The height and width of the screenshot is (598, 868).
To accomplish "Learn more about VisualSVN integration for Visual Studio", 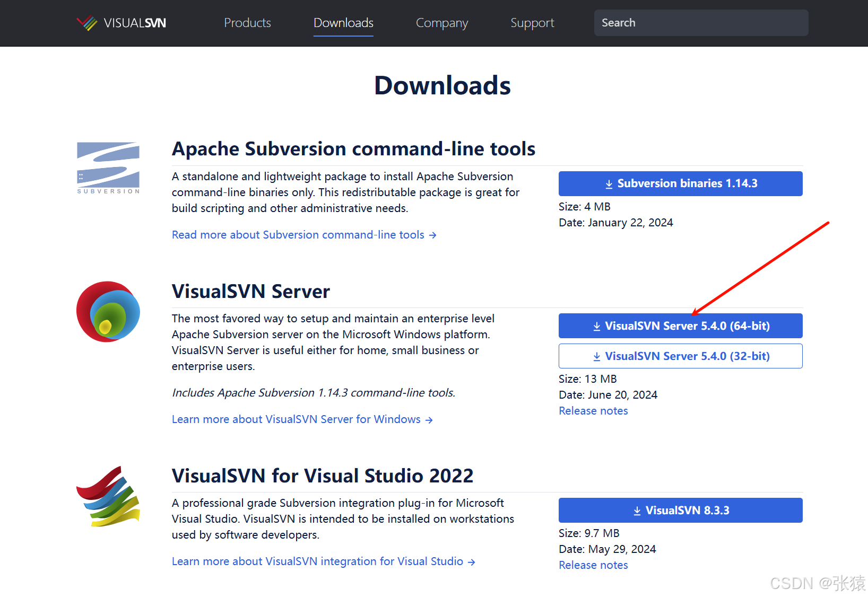I will (323, 561).
